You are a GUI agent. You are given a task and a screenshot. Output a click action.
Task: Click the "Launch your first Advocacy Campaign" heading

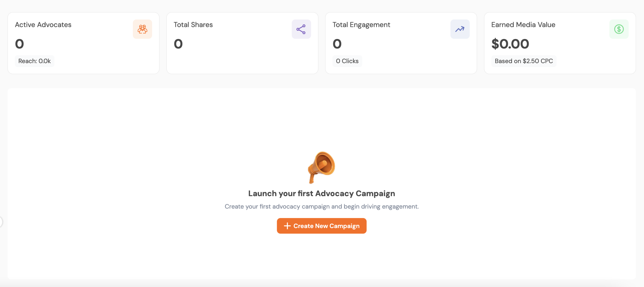tap(321, 193)
